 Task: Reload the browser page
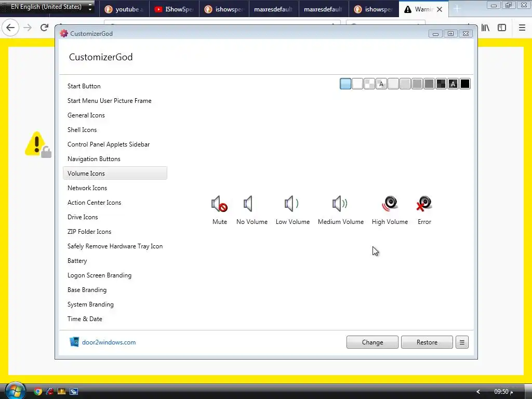coord(45,28)
